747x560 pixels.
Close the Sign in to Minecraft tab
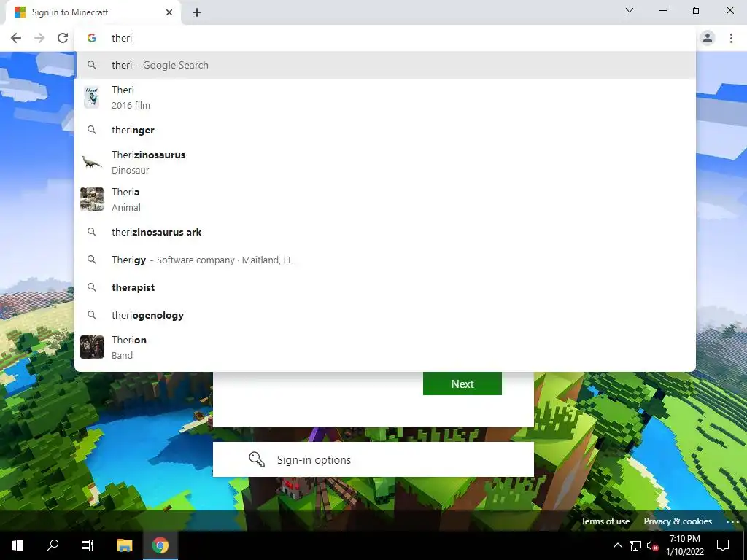(x=169, y=12)
